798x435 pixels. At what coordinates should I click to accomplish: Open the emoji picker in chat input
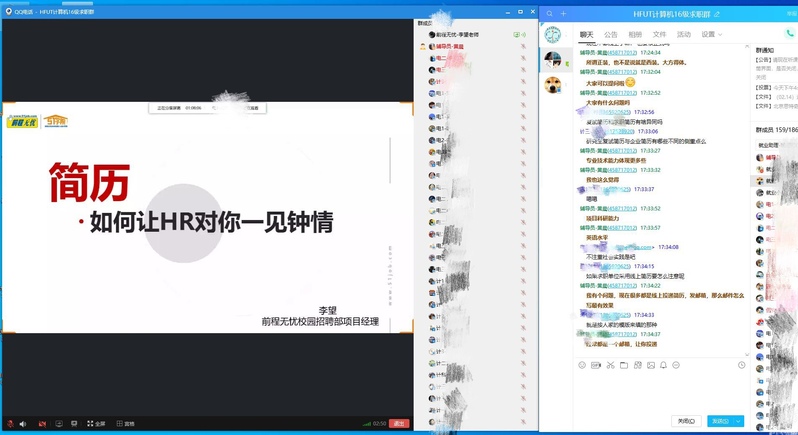coord(582,365)
